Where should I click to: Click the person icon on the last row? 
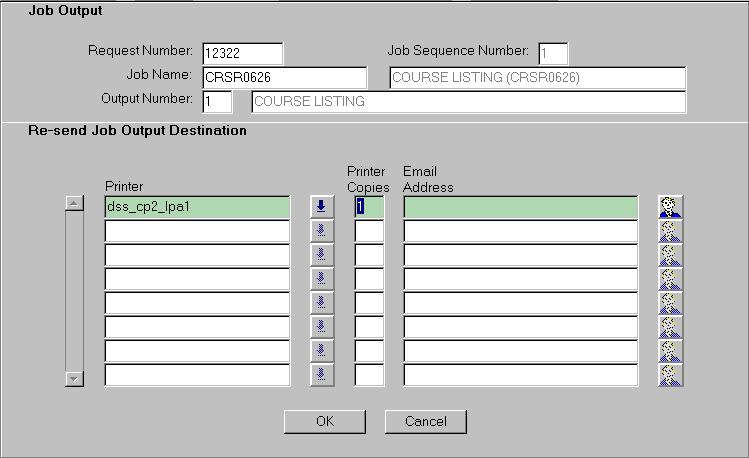point(670,375)
